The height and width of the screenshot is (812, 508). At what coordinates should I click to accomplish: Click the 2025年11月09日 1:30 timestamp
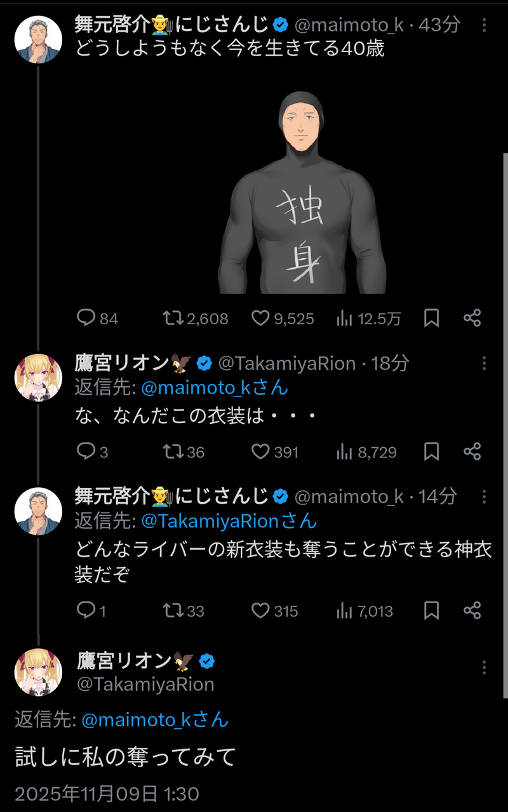107,794
